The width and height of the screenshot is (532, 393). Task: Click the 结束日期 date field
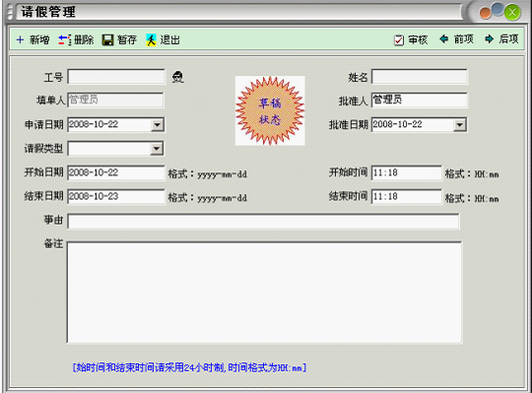[x=116, y=197]
